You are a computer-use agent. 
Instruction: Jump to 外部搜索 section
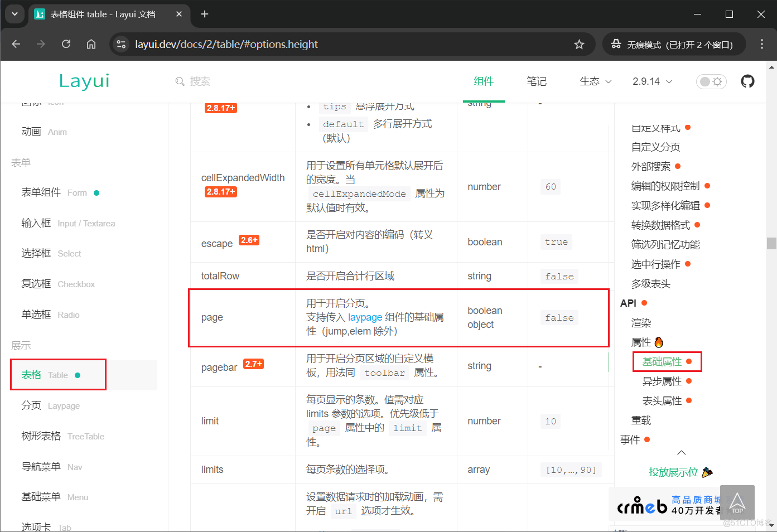(651, 167)
